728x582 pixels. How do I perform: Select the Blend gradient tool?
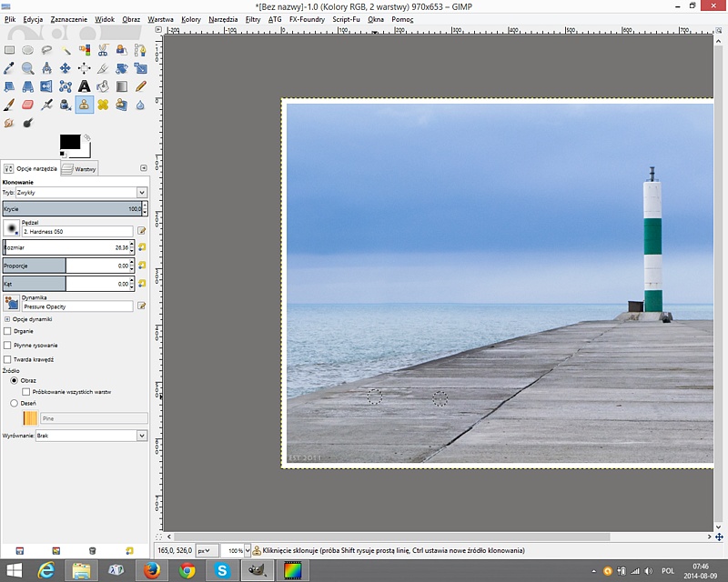coord(122,86)
